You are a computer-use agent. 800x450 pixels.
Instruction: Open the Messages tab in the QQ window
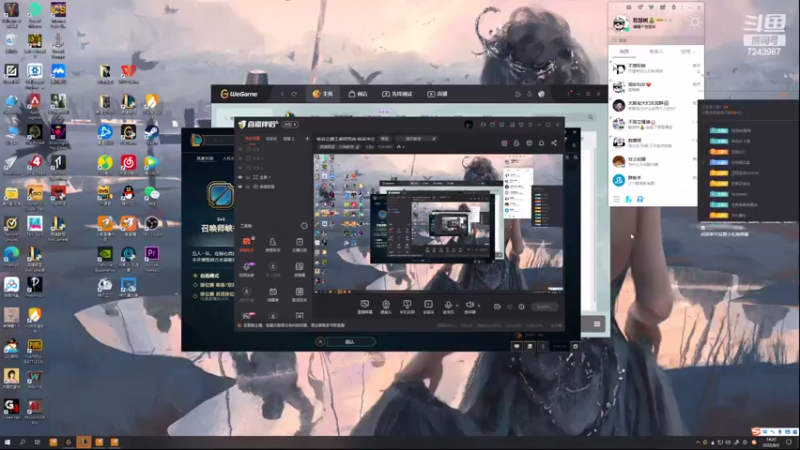tap(624, 52)
